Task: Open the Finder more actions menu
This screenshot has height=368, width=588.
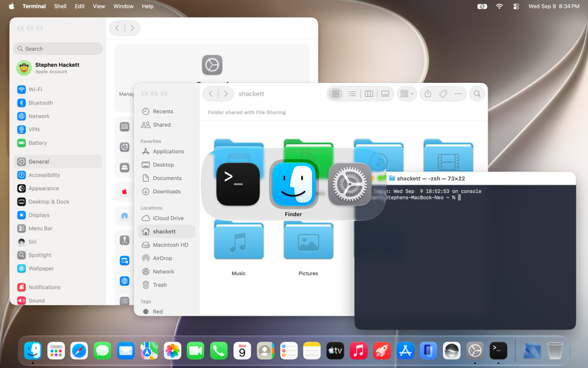Action: [x=458, y=94]
